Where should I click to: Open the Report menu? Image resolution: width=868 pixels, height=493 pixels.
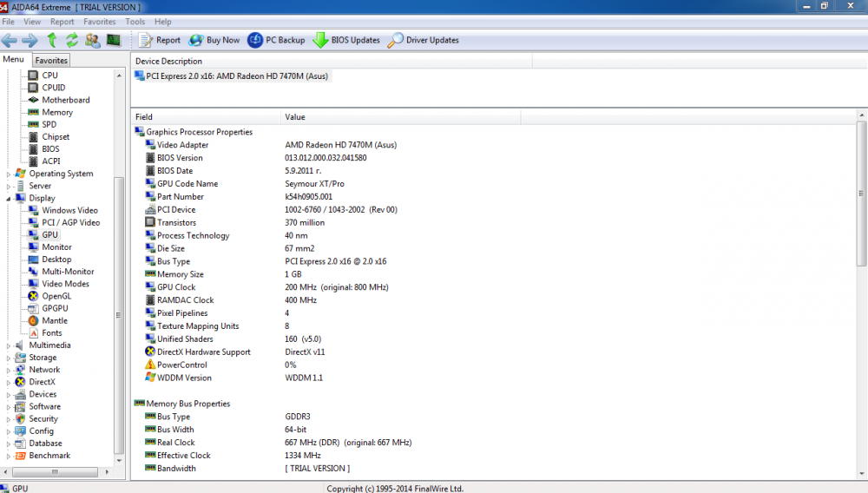62,22
